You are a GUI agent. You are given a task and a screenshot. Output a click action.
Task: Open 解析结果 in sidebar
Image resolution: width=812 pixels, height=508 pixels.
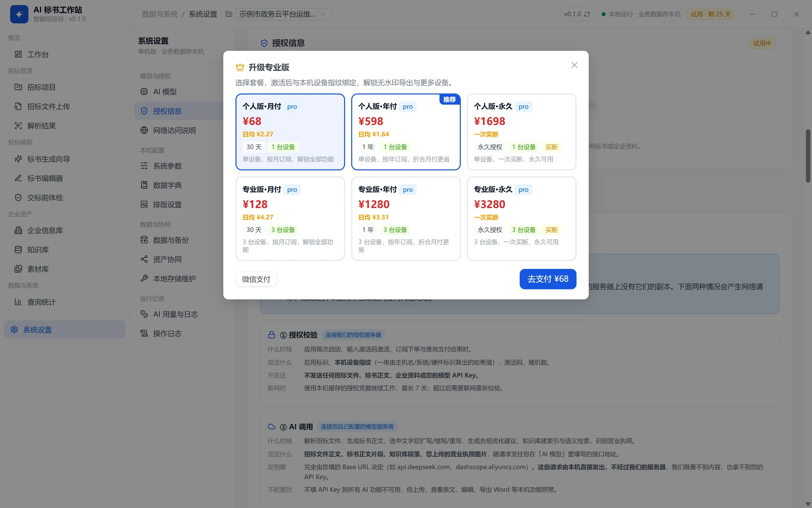click(65, 126)
